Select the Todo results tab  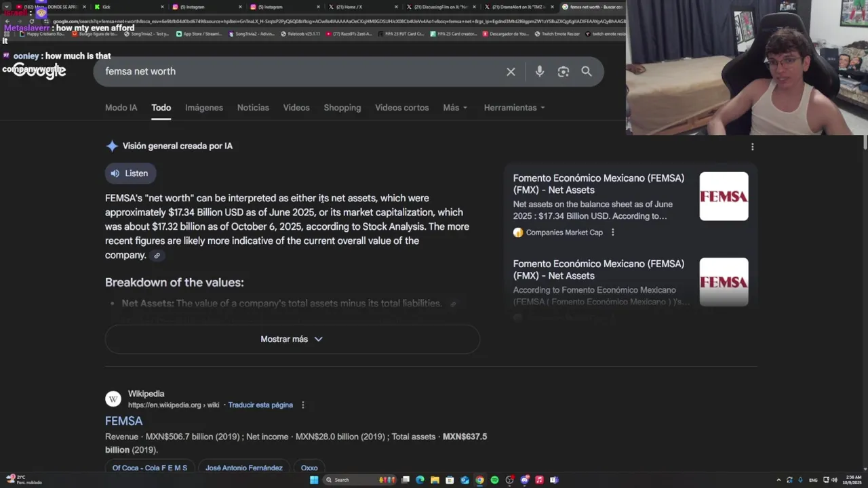pyautogui.click(x=161, y=108)
